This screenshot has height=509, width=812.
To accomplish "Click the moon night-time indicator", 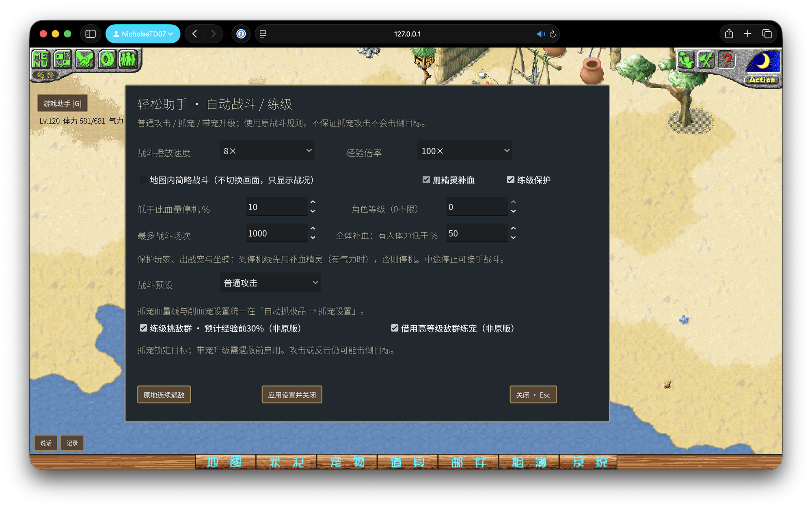I will tap(763, 62).
